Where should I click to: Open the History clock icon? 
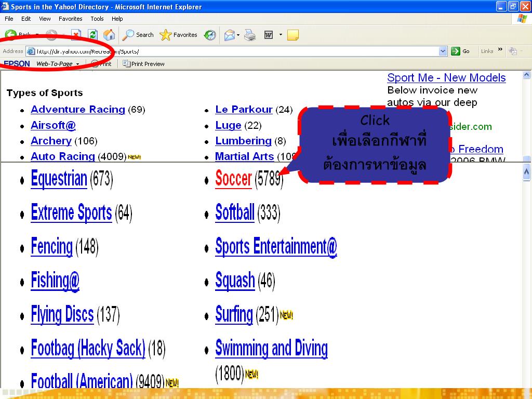pos(210,35)
